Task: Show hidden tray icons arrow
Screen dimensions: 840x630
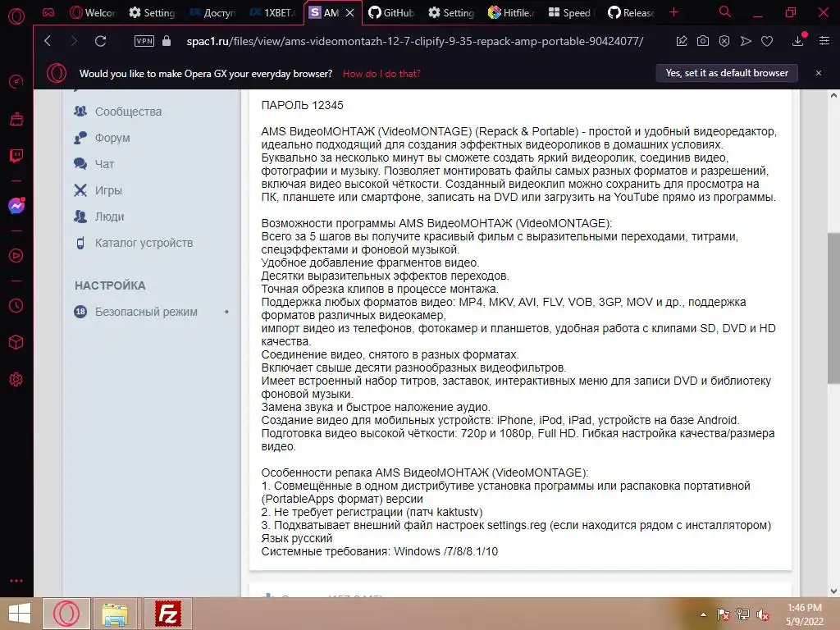Action: 703,614
